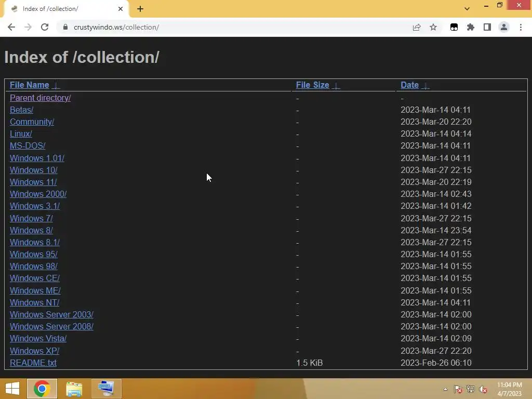The height and width of the screenshot is (399, 532).
Task: Open the Windows Server 2003 folder
Action: coord(51,314)
